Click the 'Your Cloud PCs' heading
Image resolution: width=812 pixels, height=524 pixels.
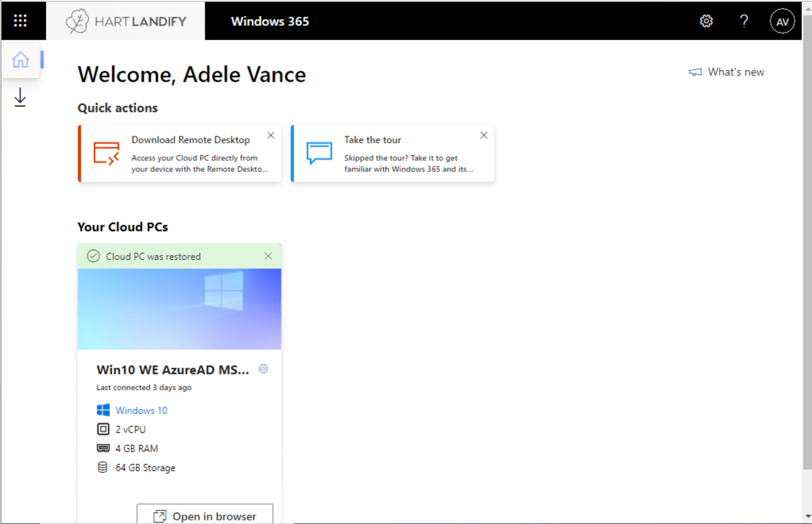pyautogui.click(x=123, y=227)
